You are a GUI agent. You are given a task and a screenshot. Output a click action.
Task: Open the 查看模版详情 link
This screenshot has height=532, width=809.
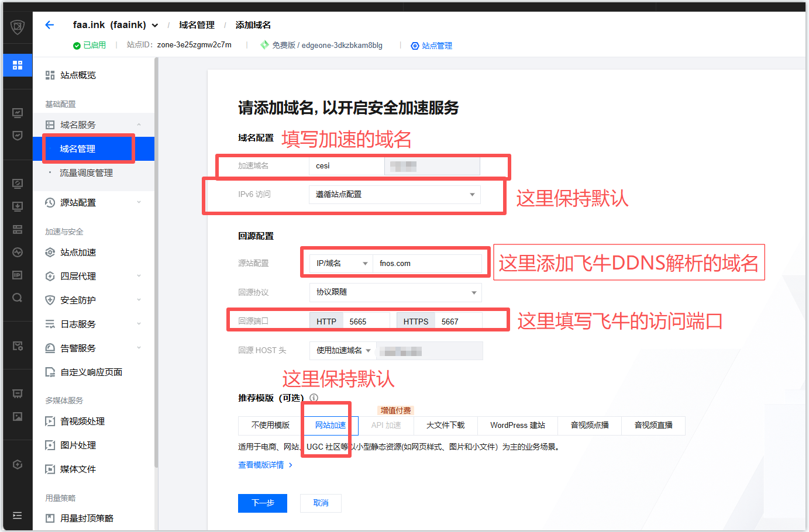click(x=265, y=465)
